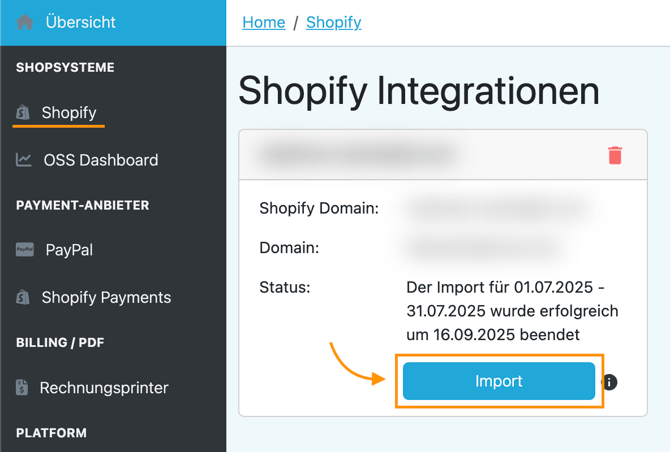The height and width of the screenshot is (452, 670).
Task: Open OSS Dashboard from sidebar
Action: tap(100, 160)
